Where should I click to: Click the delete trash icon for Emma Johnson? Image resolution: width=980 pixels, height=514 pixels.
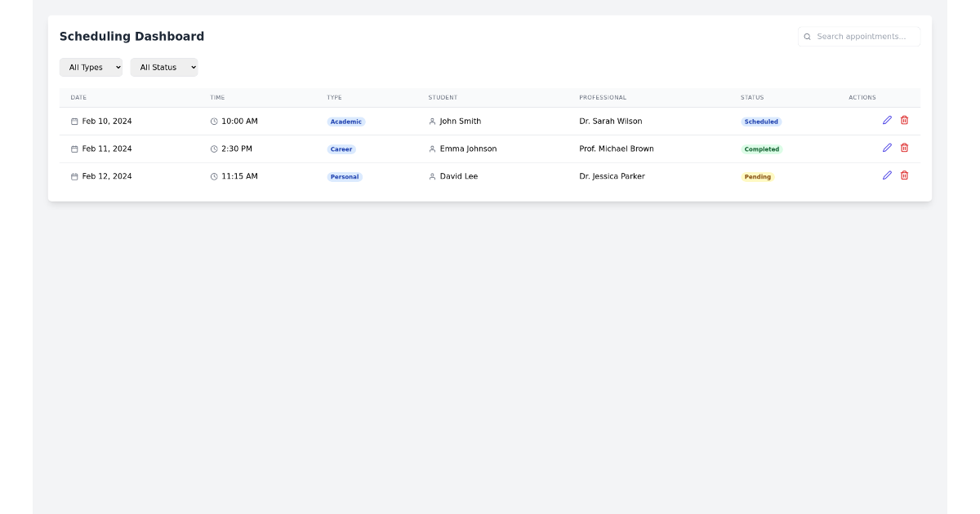904,148
